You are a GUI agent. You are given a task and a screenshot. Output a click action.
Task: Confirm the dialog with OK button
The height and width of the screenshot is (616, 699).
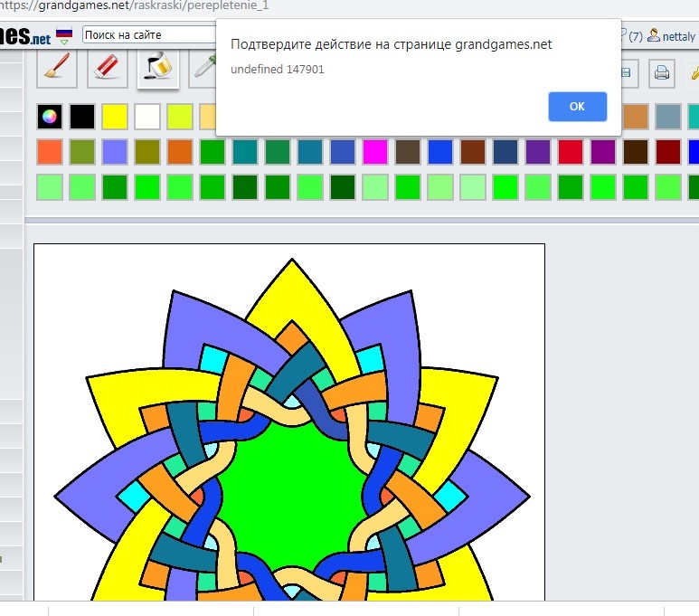pos(577,107)
